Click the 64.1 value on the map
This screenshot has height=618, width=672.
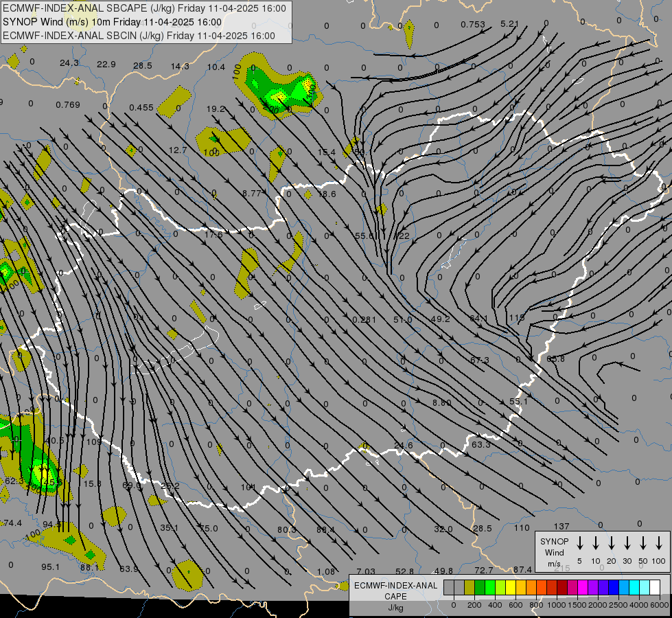[x=478, y=318]
